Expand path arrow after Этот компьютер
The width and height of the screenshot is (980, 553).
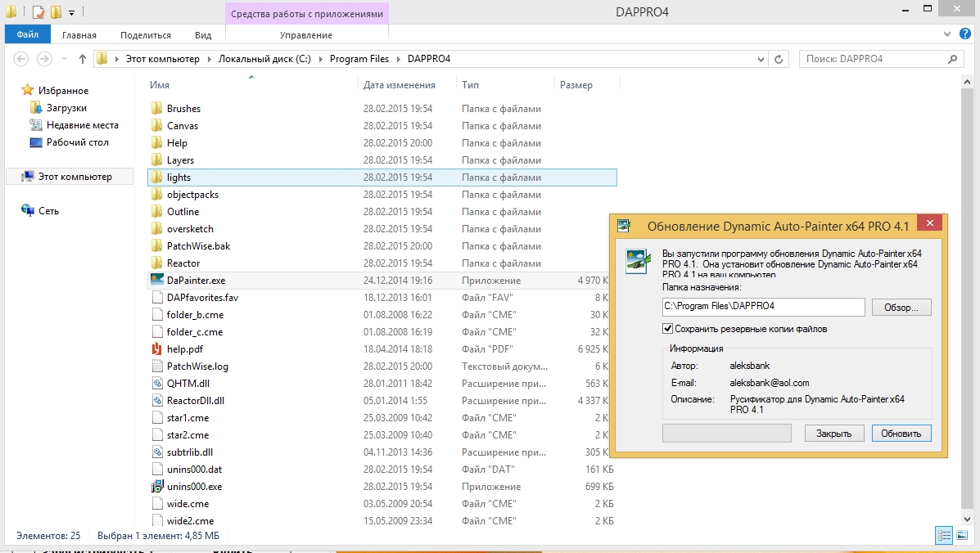[209, 59]
